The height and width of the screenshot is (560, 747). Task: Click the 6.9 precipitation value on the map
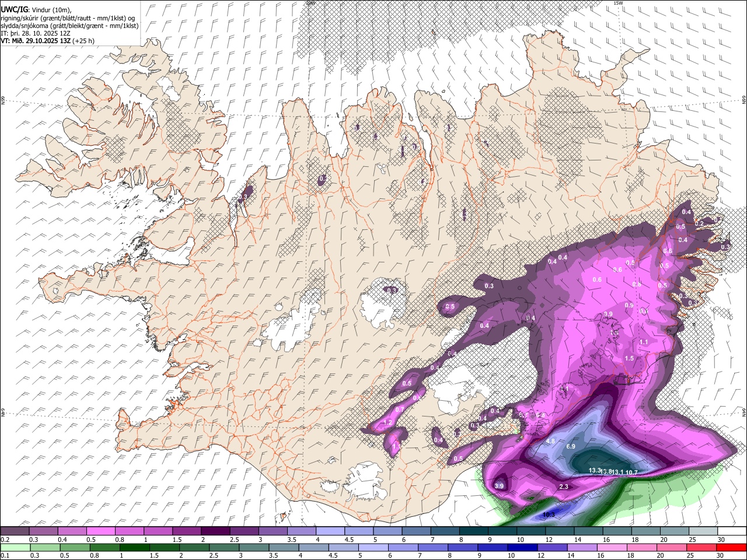click(x=571, y=446)
